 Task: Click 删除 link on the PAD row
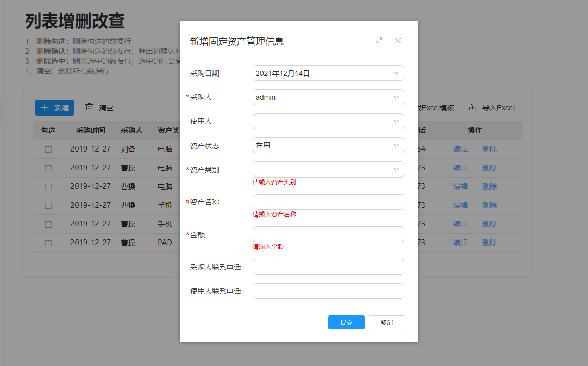(x=489, y=243)
